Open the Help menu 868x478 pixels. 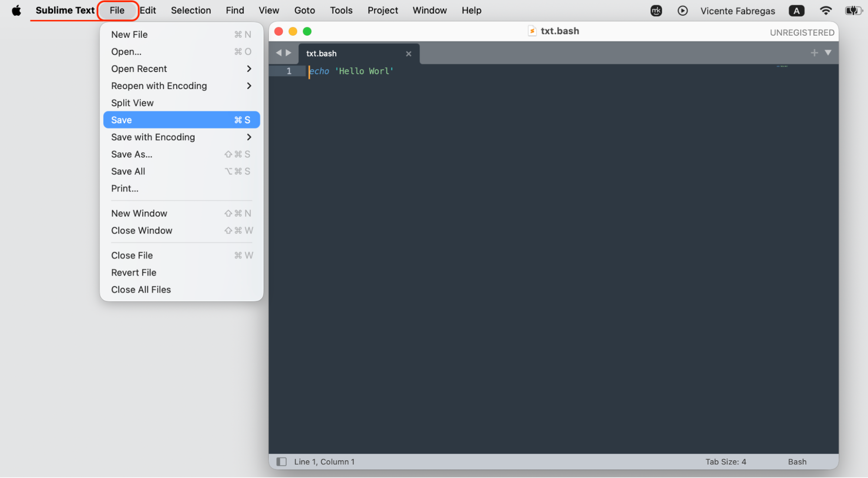[x=471, y=10]
